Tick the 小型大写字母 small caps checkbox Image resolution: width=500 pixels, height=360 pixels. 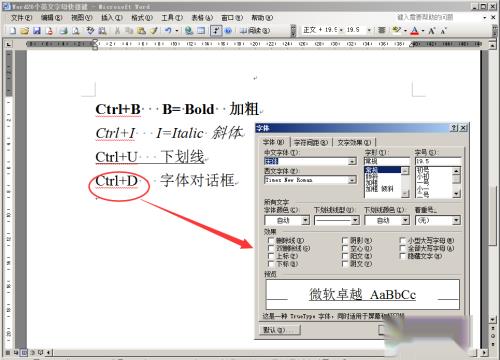403,240
